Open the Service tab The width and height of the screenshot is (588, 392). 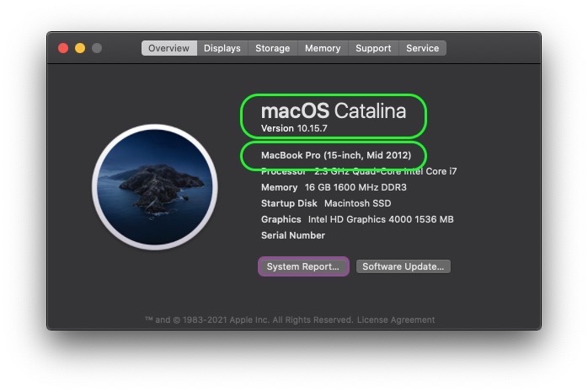pyautogui.click(x=422, y=48)
